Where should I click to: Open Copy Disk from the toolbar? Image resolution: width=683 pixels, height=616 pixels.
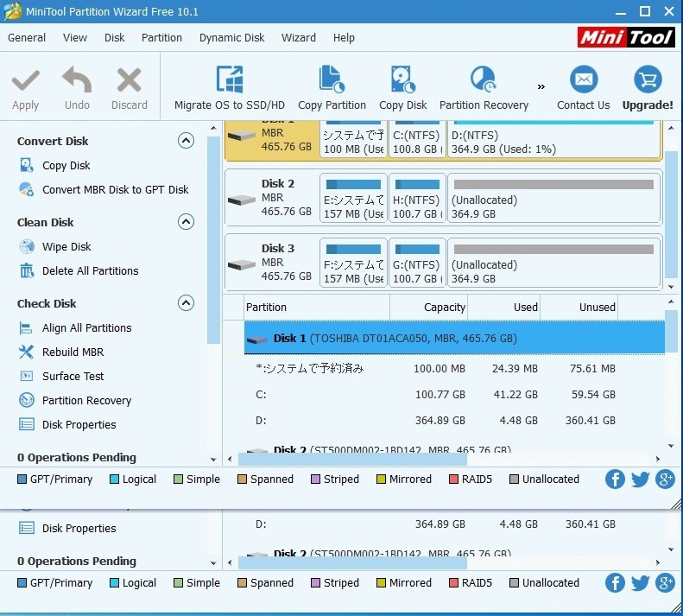403,88
